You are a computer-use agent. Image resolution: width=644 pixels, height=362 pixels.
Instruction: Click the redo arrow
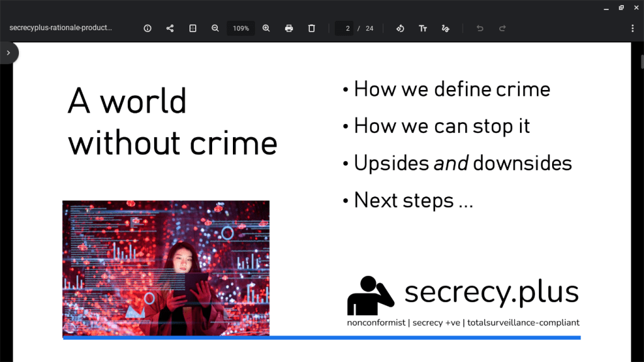click(502, 28)
